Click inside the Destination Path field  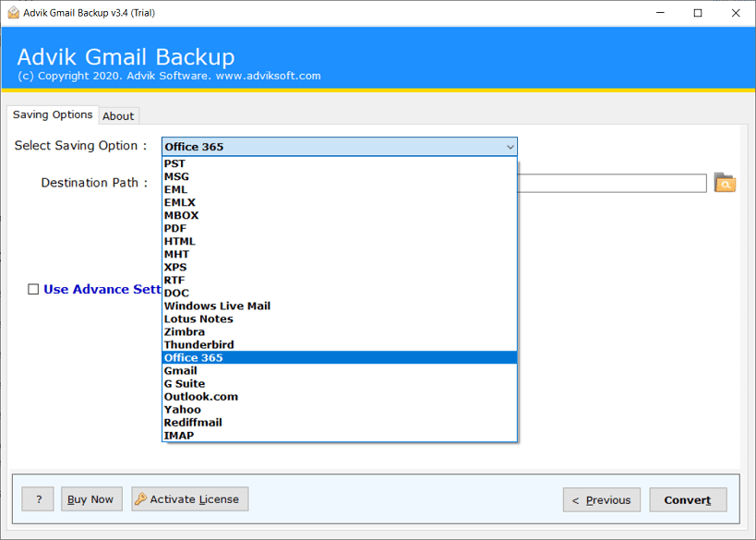click(611, 183)
